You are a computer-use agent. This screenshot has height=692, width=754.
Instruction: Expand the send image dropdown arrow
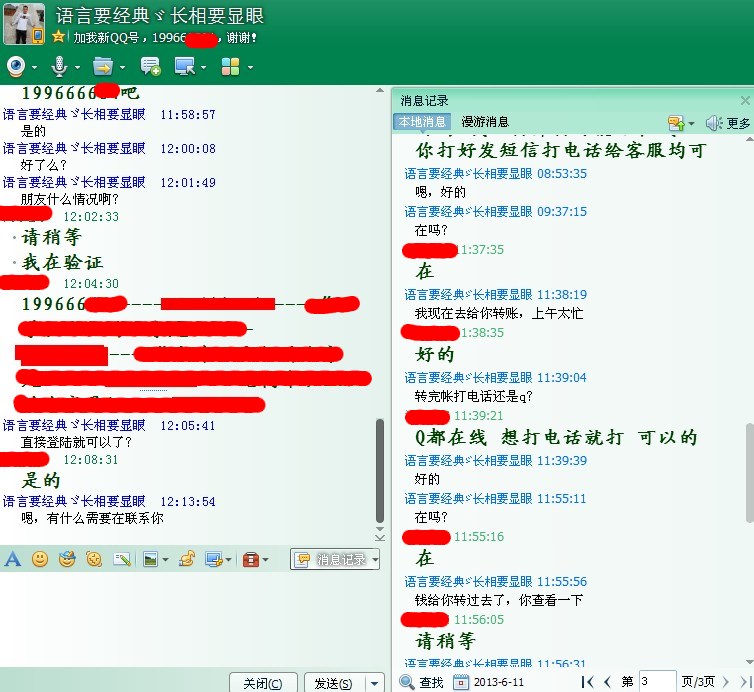(x=165, y=560)
